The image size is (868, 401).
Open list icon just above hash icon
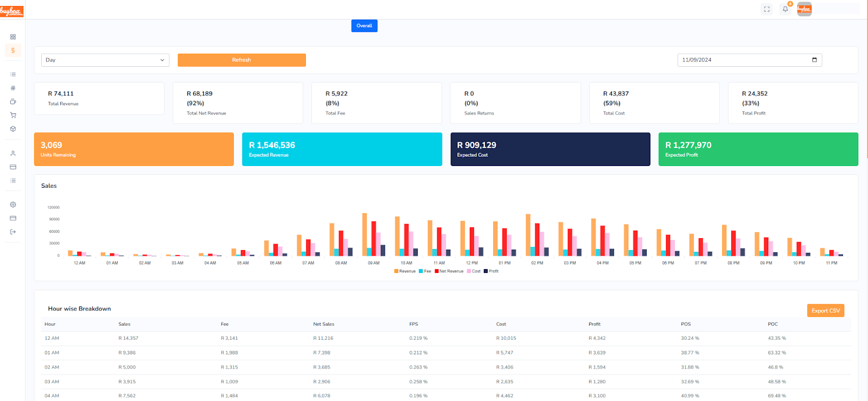point(13,74)
